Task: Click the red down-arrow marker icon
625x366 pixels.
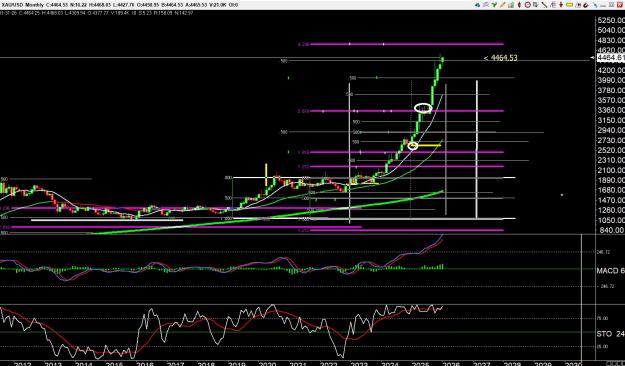Action: (561, 5)
